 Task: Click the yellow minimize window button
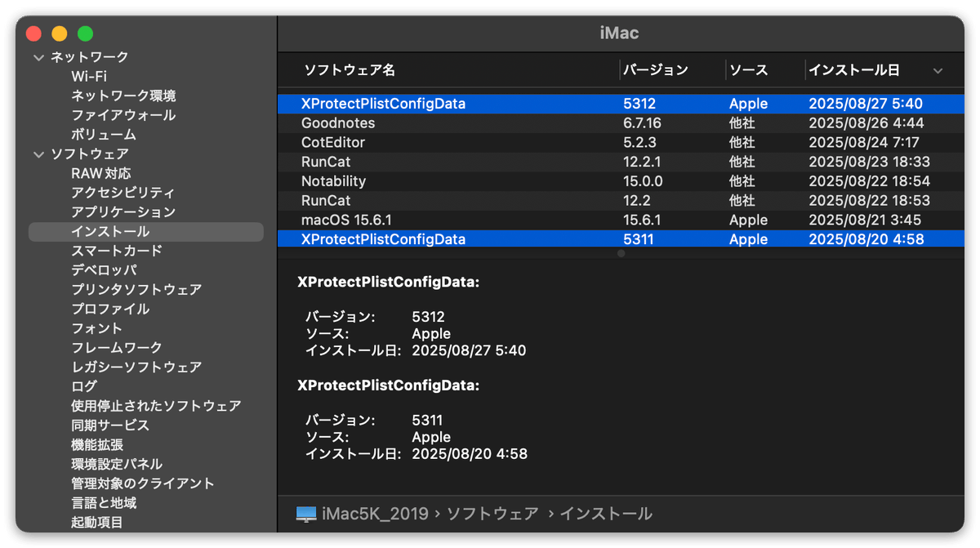60,33
